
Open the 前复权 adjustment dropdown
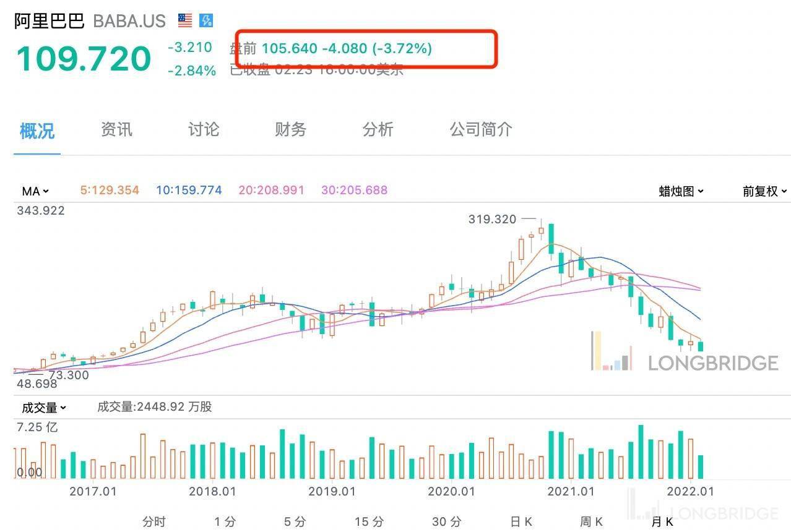pyautogui.click(x=763, y=191)
